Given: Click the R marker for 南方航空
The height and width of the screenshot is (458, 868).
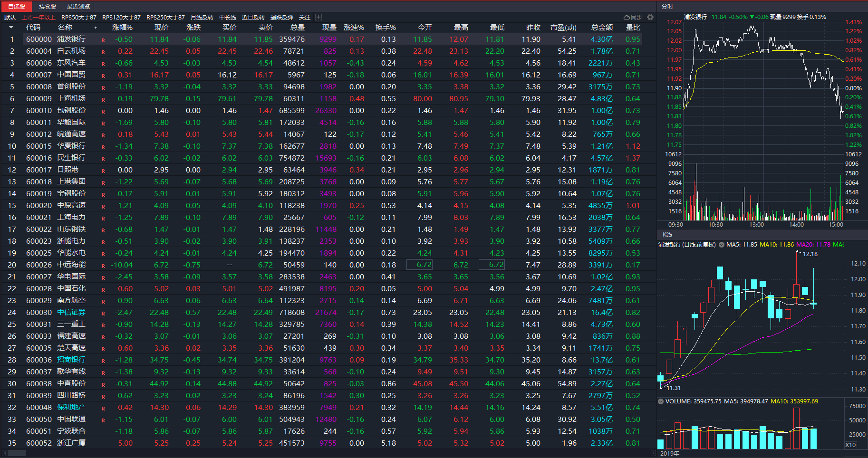Looking at the screenshot, I should point(103,301).
